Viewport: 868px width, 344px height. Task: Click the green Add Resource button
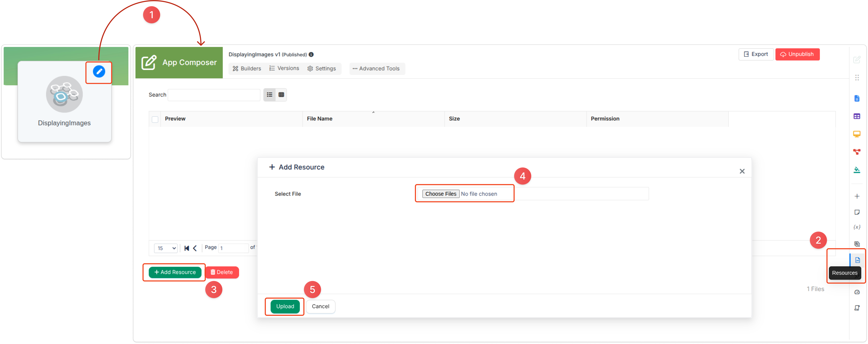(175, 272)
